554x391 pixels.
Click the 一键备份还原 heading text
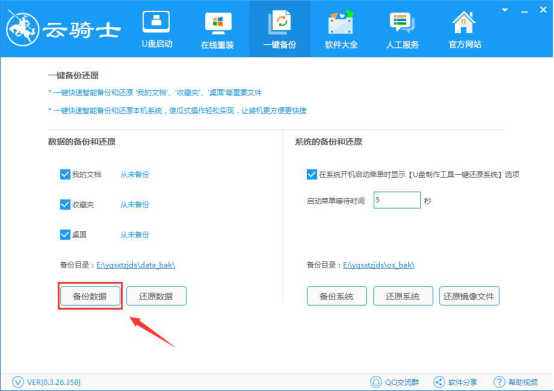pyautogui.click(x=73, y=75)
